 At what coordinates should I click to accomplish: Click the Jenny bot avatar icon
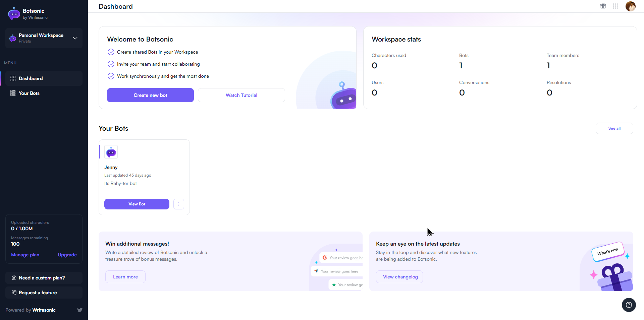[x=111, y=152]
